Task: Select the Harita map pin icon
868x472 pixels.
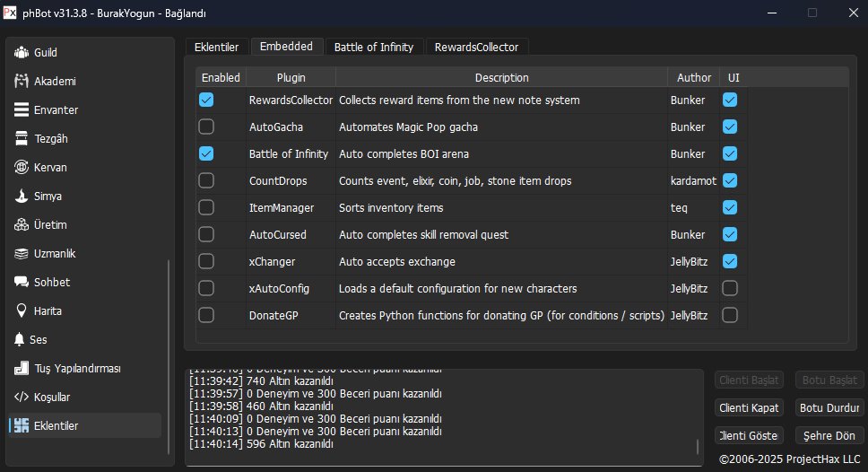Action: point(22,311)
